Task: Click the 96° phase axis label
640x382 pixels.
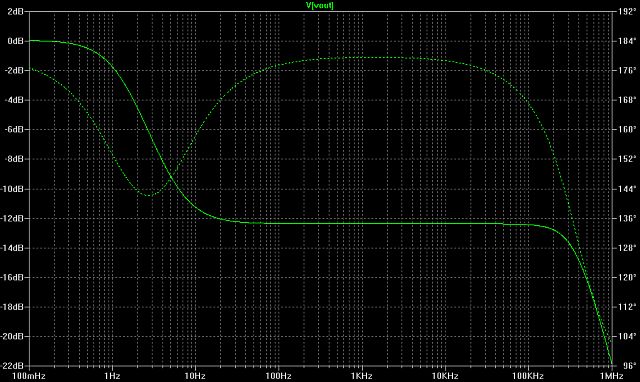Action: pos(629,366)
